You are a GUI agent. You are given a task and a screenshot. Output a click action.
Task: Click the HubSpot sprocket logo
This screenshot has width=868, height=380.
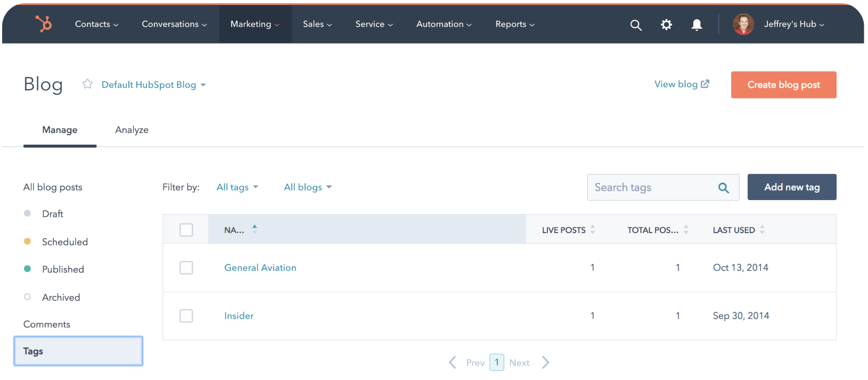pyautogui.click(x=44, y=24)
